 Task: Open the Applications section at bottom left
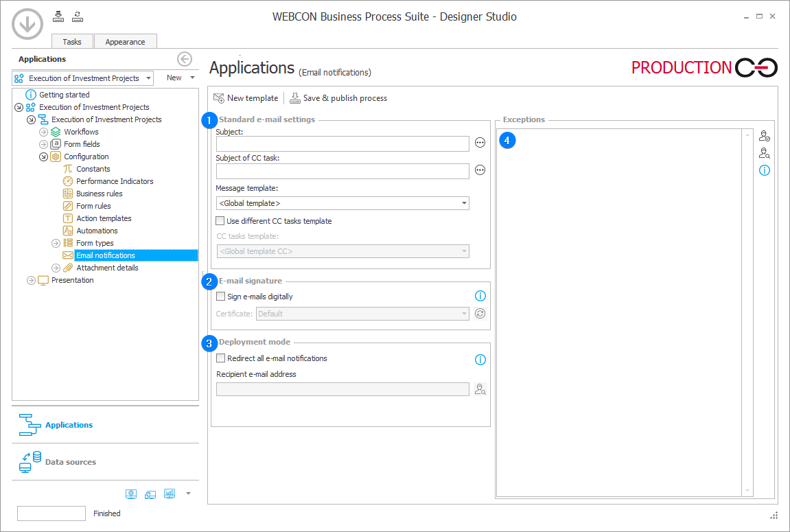click(x=105, y=425)
